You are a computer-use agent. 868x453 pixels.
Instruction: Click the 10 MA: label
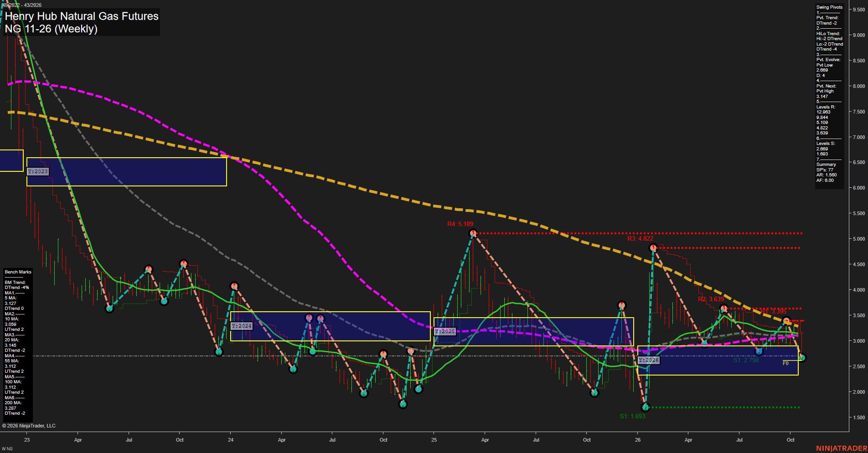click(x=12, y=319)
